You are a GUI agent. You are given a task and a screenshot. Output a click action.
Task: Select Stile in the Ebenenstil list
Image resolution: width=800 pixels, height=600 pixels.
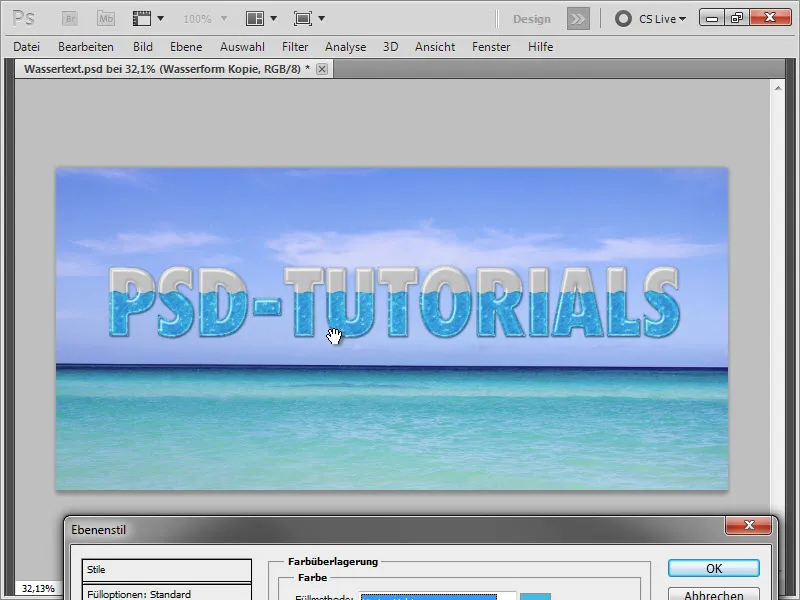(x=167, y=570)
